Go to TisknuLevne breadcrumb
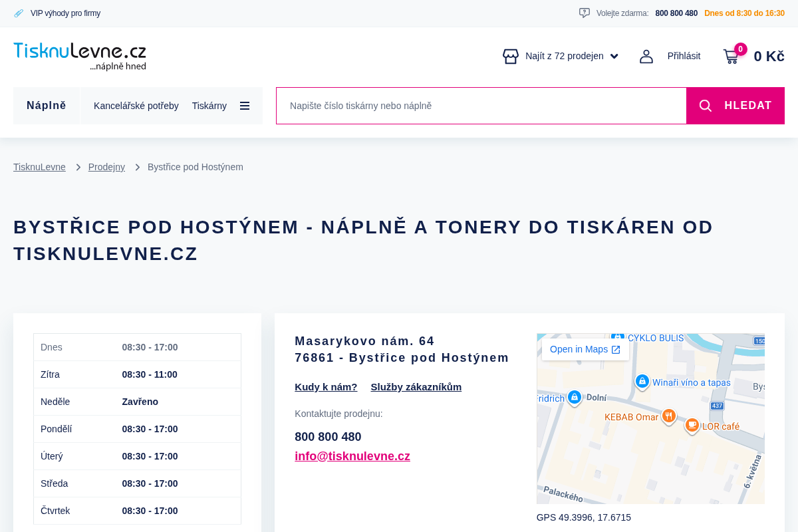798x532 pixels. [x=39, y=167]
